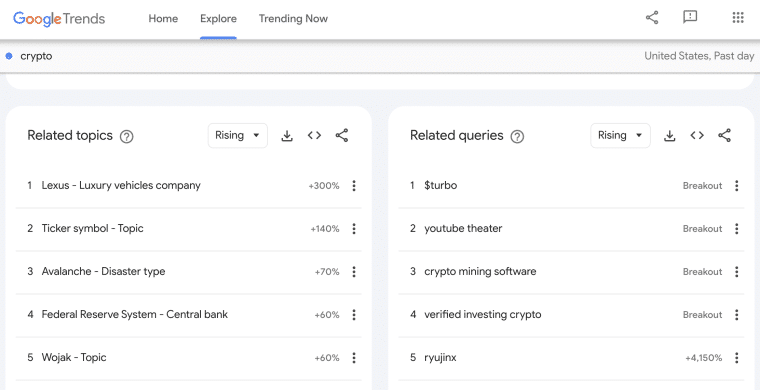Open Ticker symbol - Topic row
The width and height of the screenshot is (760, 390).
pyautogui.click(x=93, y=229)
